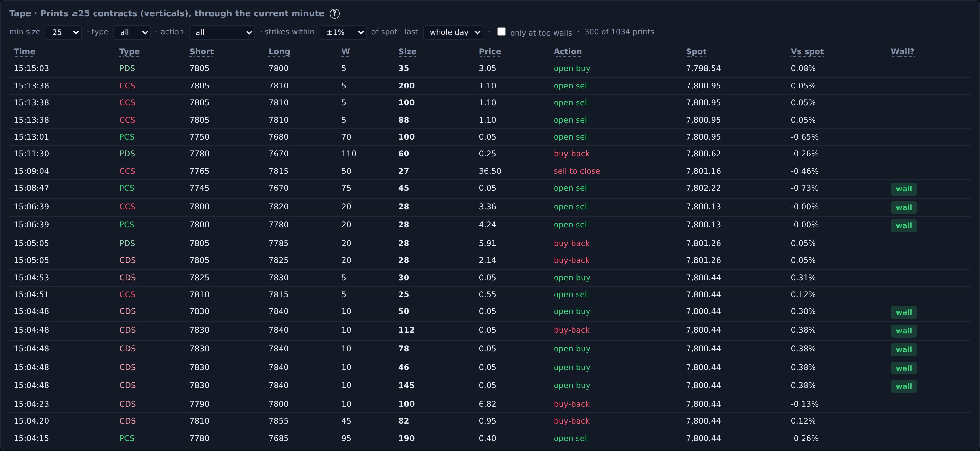
Task: Sort by the Size column header
Action: [407, 52]
